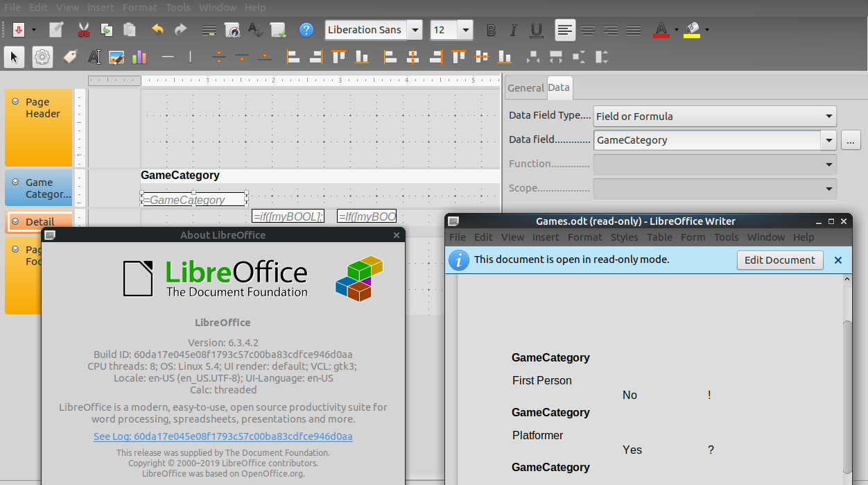Screen dimensions: 868x485
Task: Select the Text Box tool
Action: 94,57
